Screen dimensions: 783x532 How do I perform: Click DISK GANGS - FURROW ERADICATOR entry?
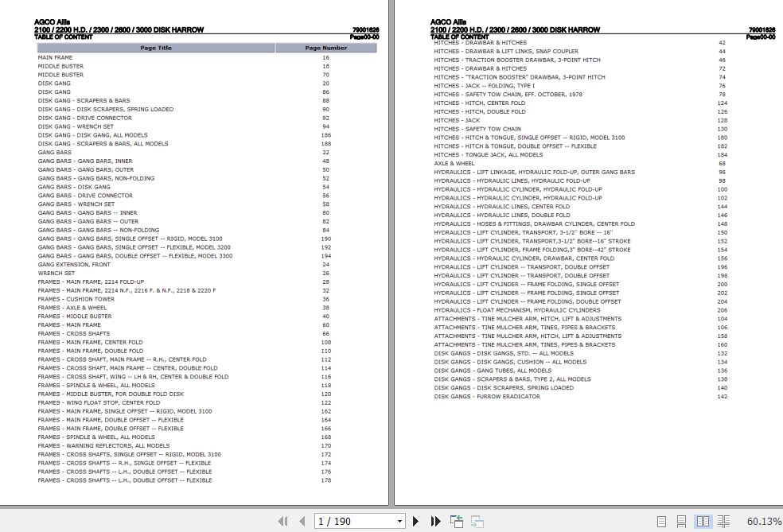coord(486,396)
